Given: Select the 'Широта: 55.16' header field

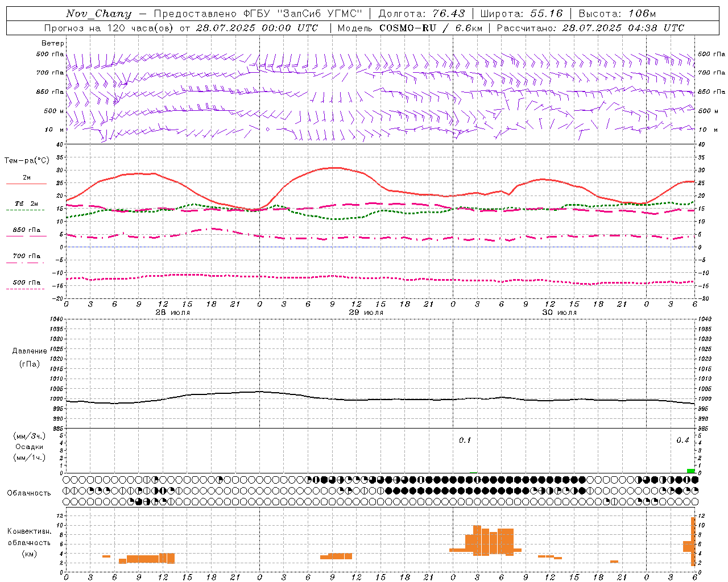Looking at the screenshot, I should (x=522, y=14).
